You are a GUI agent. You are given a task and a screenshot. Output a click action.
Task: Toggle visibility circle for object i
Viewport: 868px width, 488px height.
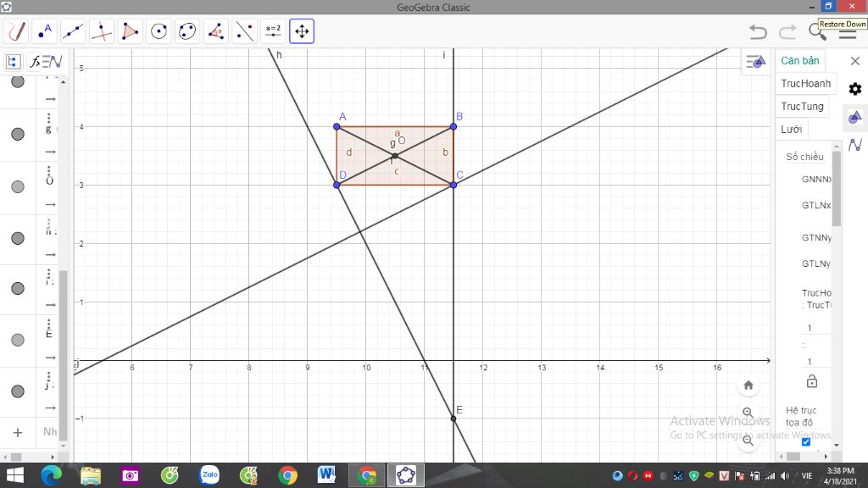18,288
